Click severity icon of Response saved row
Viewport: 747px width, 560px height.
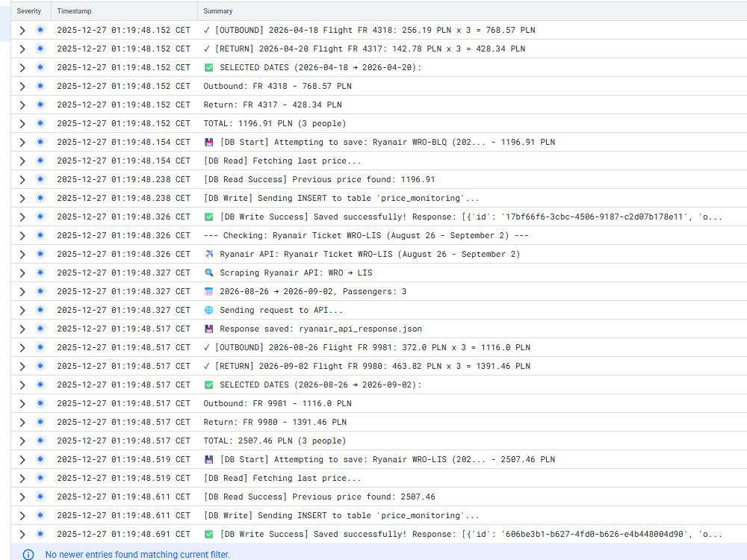(x=40, y=329)
